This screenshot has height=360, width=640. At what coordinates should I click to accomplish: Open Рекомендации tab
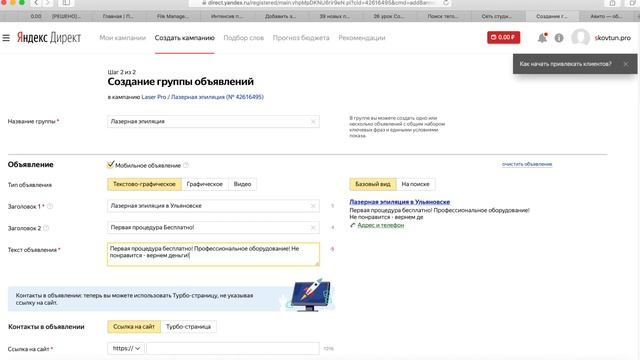pos(362,38)
